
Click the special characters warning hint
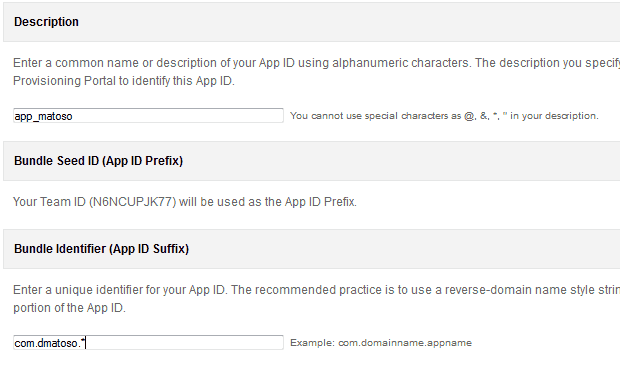tap(444, 116)
